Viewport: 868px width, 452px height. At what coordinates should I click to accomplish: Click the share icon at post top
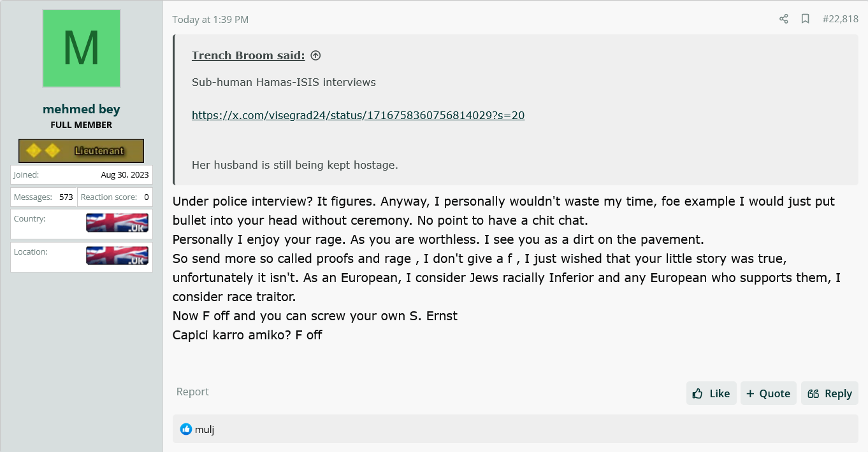pos(784,19)
